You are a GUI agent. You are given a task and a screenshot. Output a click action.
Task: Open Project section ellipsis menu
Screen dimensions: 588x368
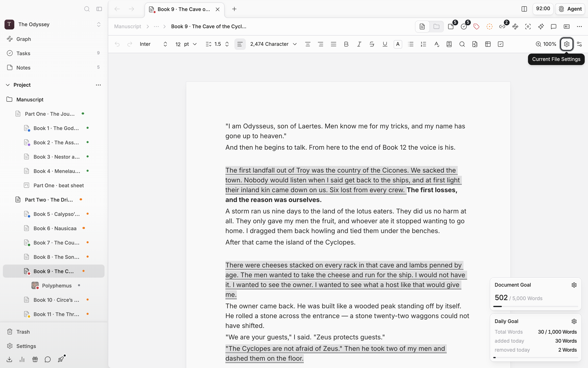[x=98, y=85]
